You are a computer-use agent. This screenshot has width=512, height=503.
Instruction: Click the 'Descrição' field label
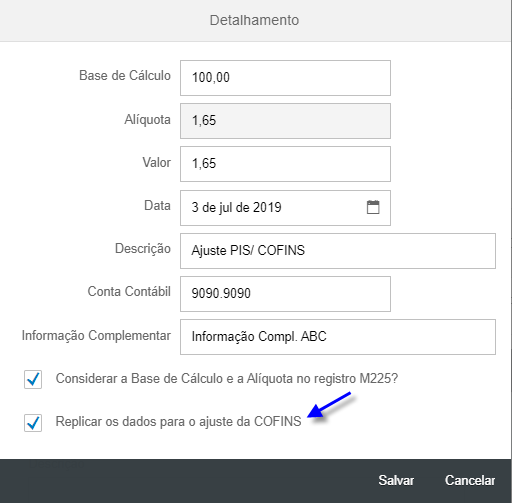143,249
